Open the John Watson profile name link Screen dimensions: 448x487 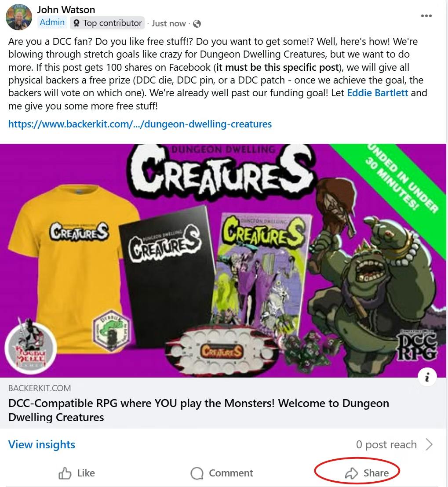(66, 10)
